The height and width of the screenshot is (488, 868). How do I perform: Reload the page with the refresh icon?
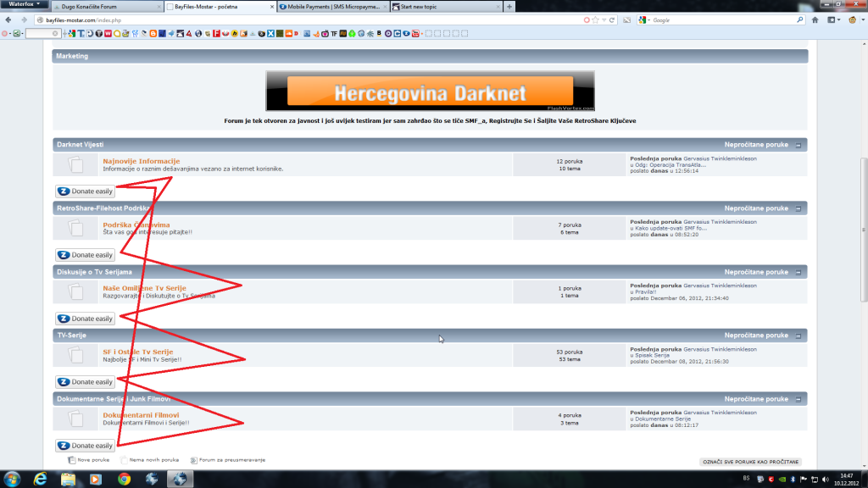[612, 20]
